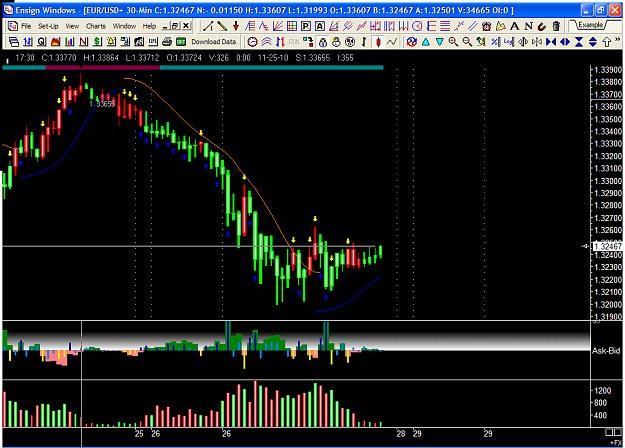Click the Log scale icon
625x448 pixels.
coord(509,41)
